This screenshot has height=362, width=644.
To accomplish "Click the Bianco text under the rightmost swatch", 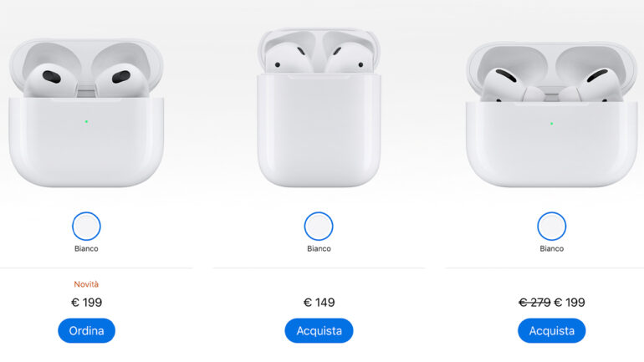I will click(x=552, y=248).
